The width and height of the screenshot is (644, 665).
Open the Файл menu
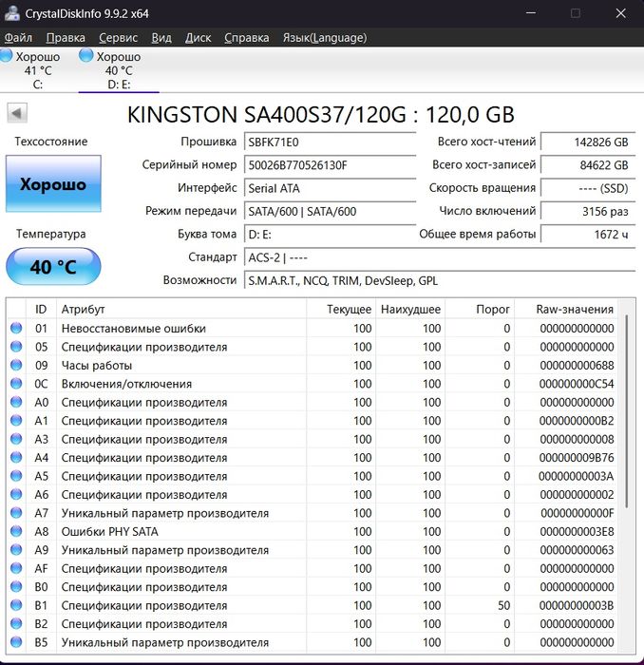coord(18,38)
